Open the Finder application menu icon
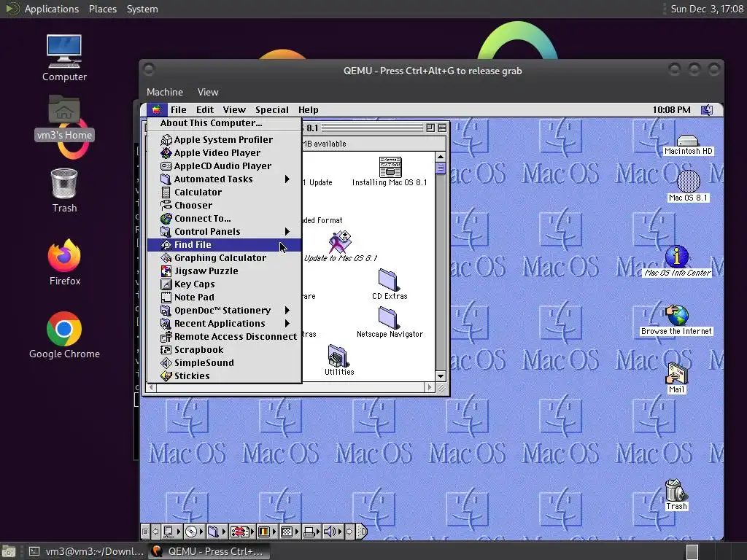The height and width of the screenshot is (560, 747). pos(707,110)
